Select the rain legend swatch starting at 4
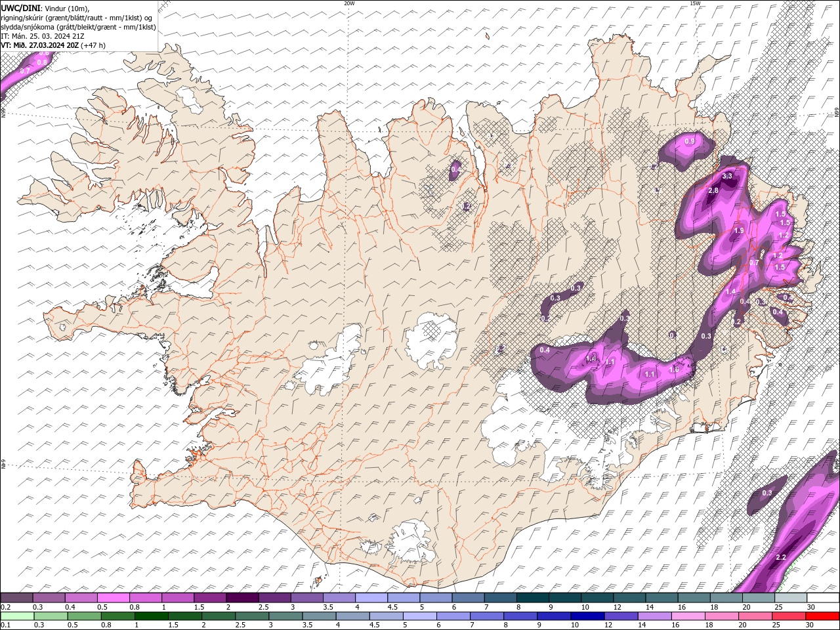840x630 pixels. (352, 616)
